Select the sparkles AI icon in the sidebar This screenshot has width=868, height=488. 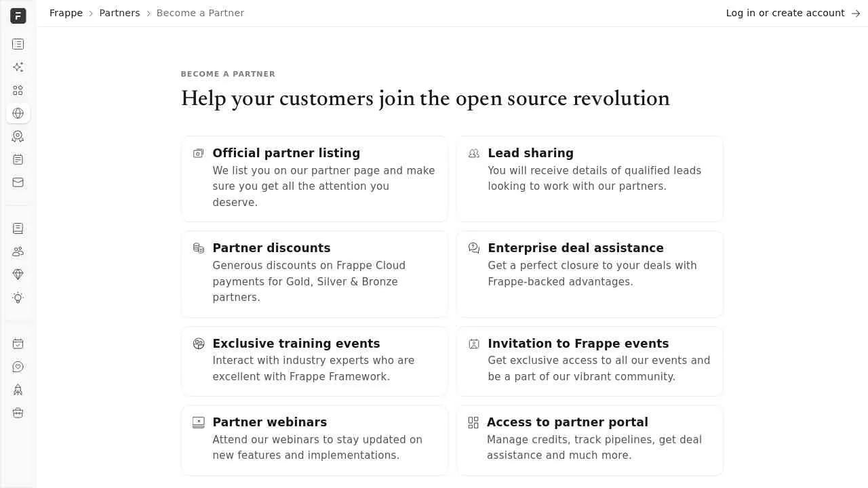click(x=18, y=67)
